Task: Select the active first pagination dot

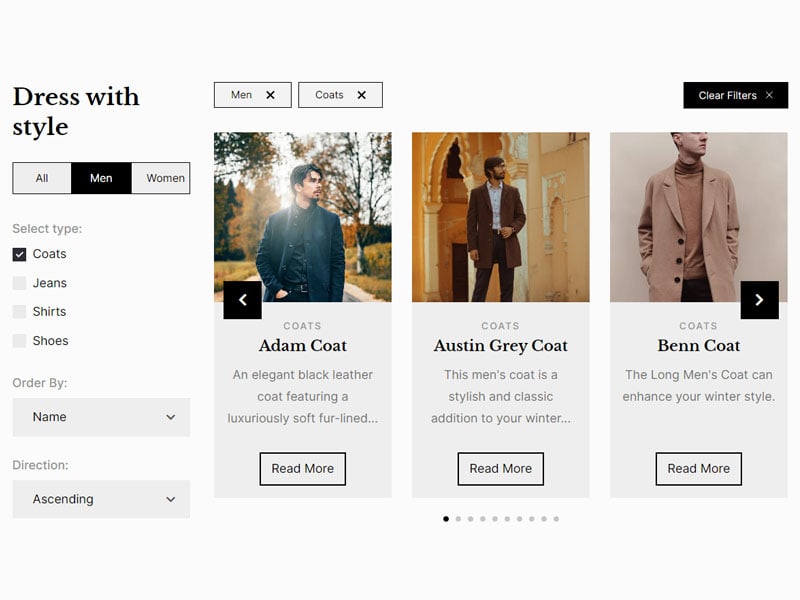Action: click(x=446, y=519)
